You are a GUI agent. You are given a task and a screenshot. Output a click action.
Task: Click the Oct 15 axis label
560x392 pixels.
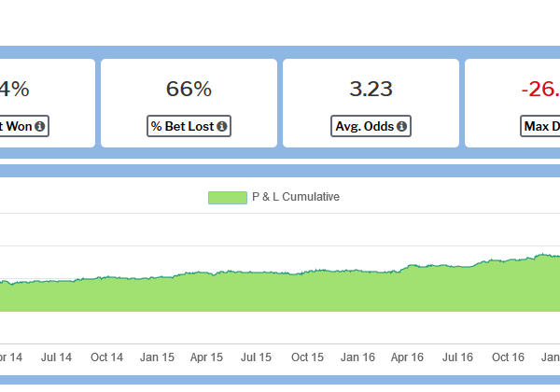click(x=307, y=357)
